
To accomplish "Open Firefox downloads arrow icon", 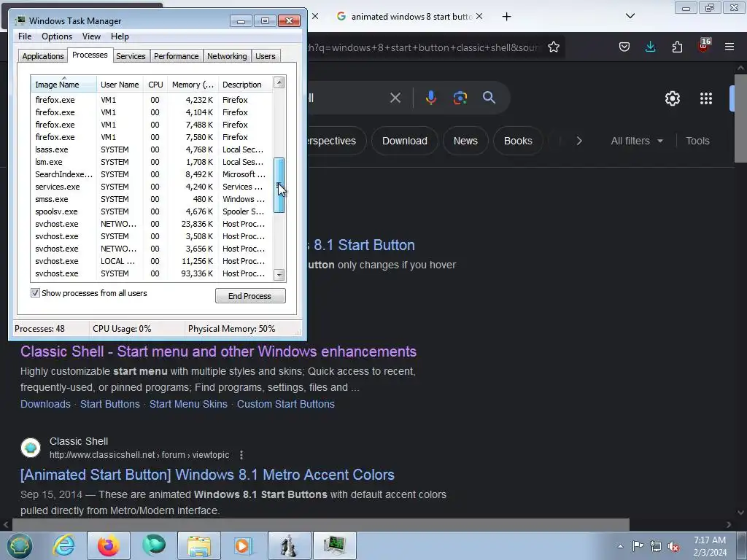I will pos(650,47).
